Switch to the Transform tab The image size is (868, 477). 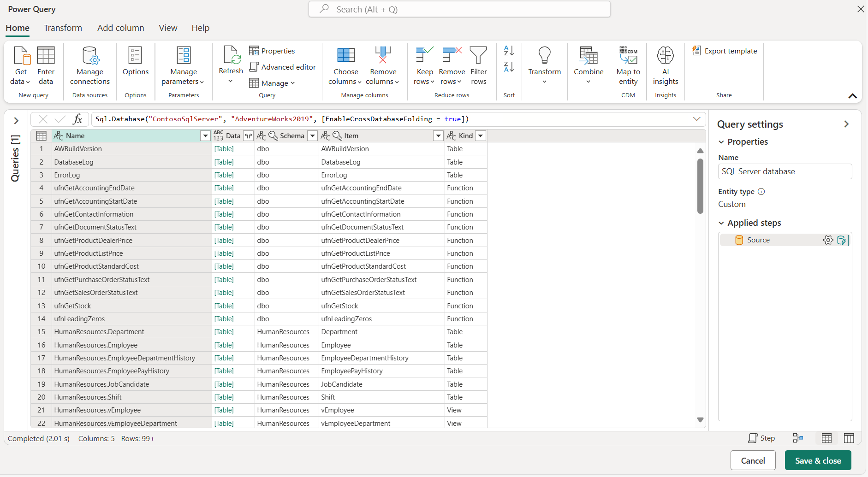tap(63, 28)
